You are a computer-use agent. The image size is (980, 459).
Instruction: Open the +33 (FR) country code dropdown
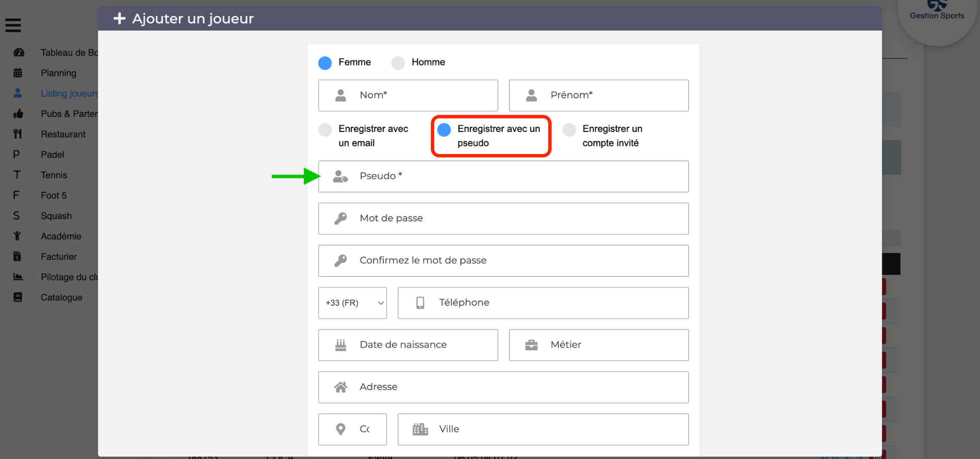click(352, 303)
